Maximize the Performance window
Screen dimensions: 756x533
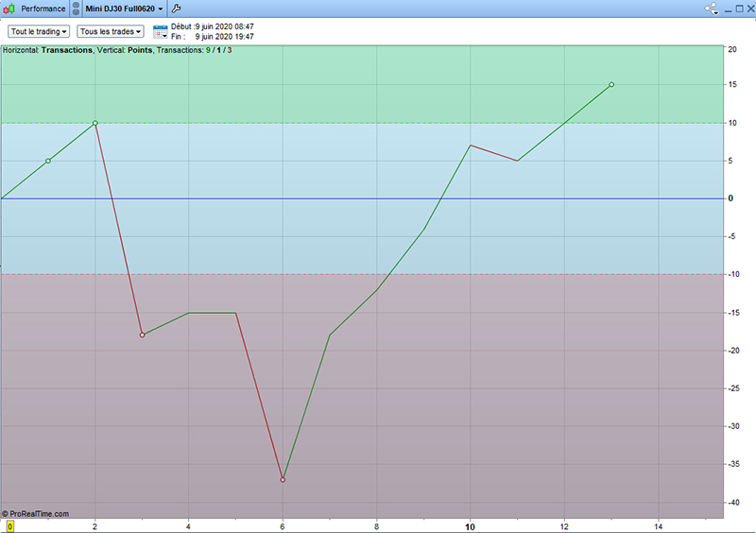click(x=739, y=9)
